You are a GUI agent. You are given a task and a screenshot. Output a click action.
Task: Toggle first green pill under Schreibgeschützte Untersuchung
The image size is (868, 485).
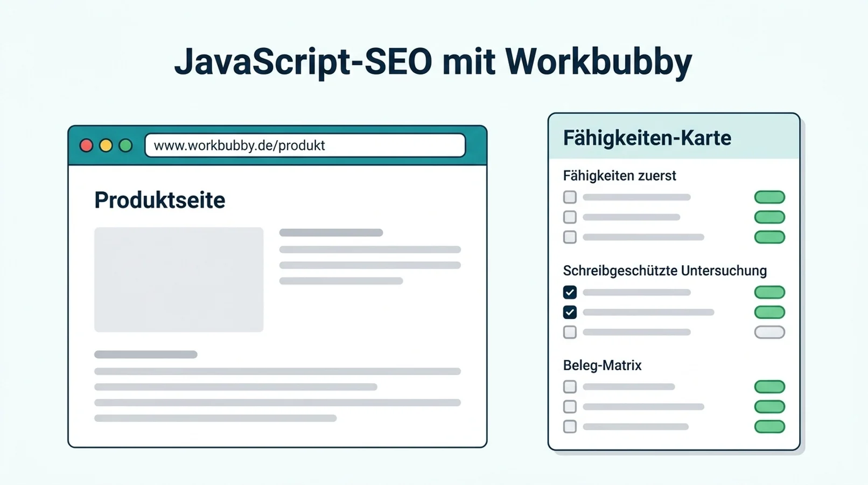point(769,292)
